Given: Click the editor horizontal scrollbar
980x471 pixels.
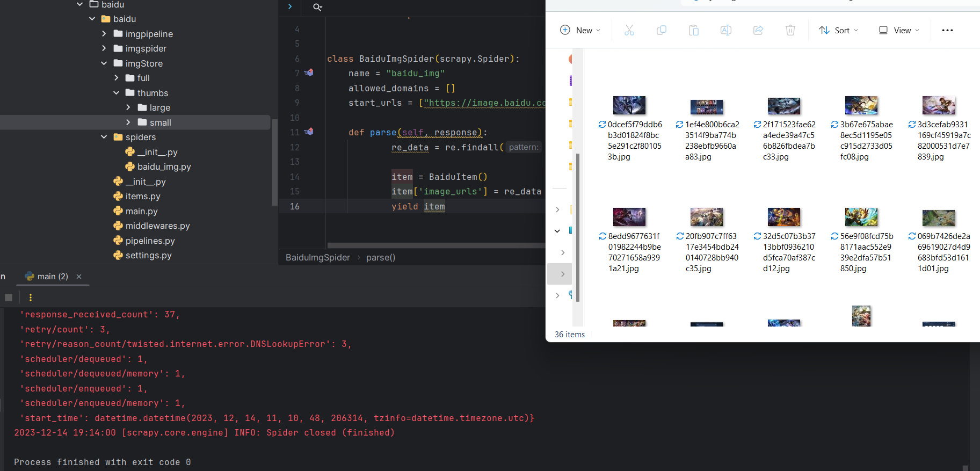Looking at the screenshot, I should (x=436, y=245).
